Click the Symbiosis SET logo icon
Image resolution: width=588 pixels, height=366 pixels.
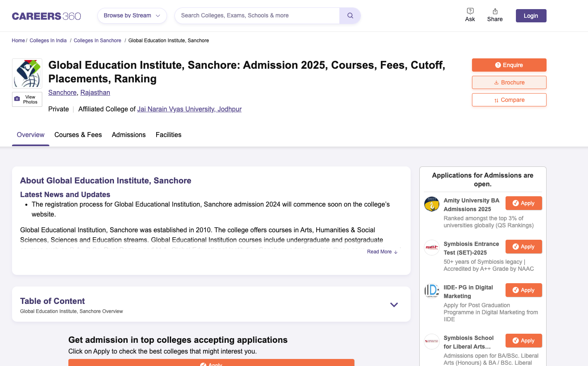(432, 248)
